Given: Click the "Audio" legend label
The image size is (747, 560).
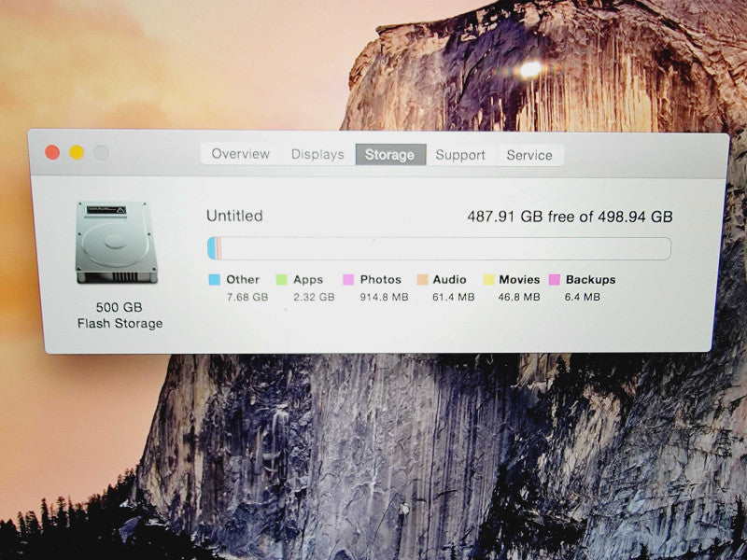Looking at the screenshot, I should 449,279.
